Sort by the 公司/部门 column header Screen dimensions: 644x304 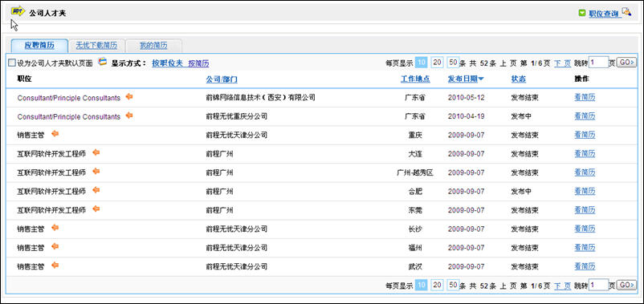pyautogui.click(x=222, y=79)
